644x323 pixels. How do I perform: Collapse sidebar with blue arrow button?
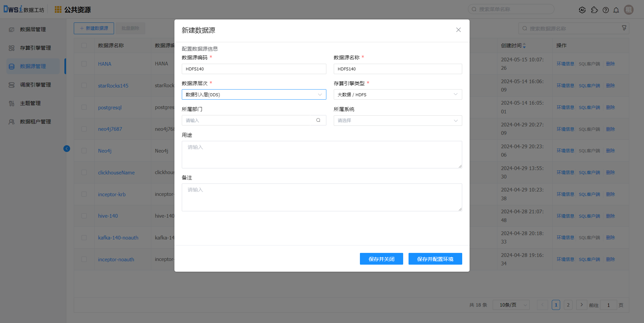tap(67, 149)
